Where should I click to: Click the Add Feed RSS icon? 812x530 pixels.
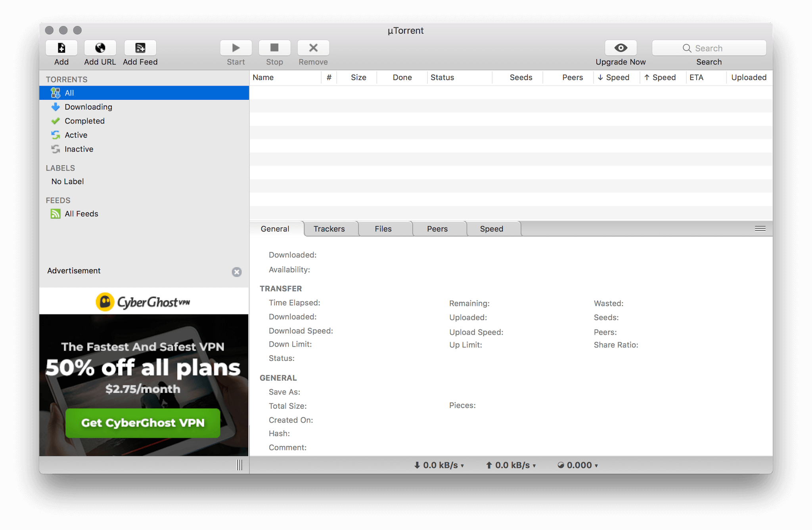pos(140,48)
